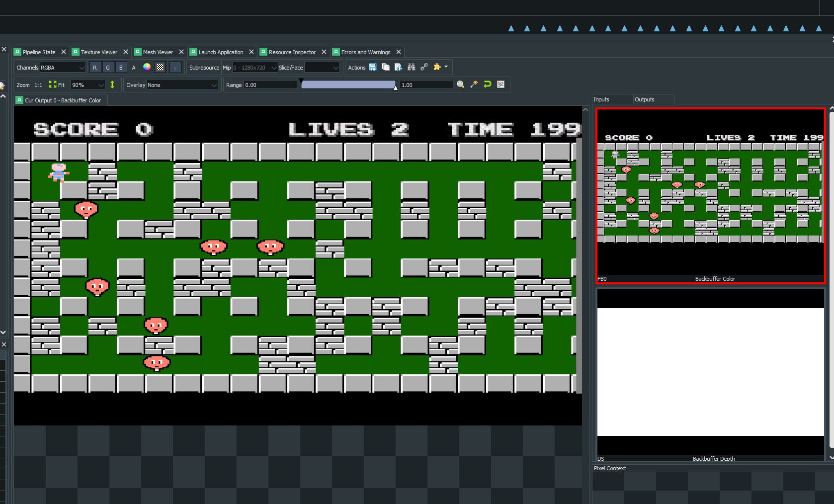Screen dimensions: 834x504
Task: Click the middle of the range histogram bar
Action: pyautogui.click(x=348, y=85)
